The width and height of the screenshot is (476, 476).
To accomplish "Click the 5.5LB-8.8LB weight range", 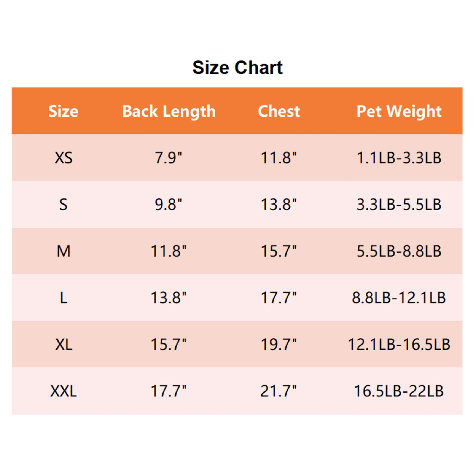I will (x=399, y=251).
